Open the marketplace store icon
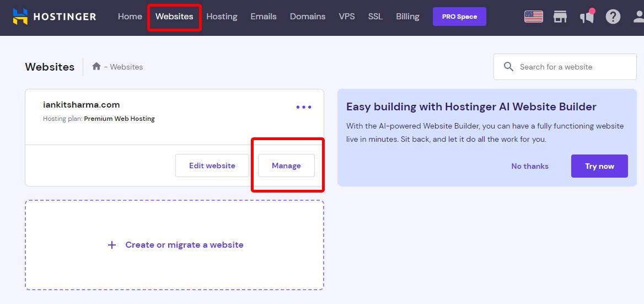The width and height of the screenshot is (644, 304). (x=560, y=17)
